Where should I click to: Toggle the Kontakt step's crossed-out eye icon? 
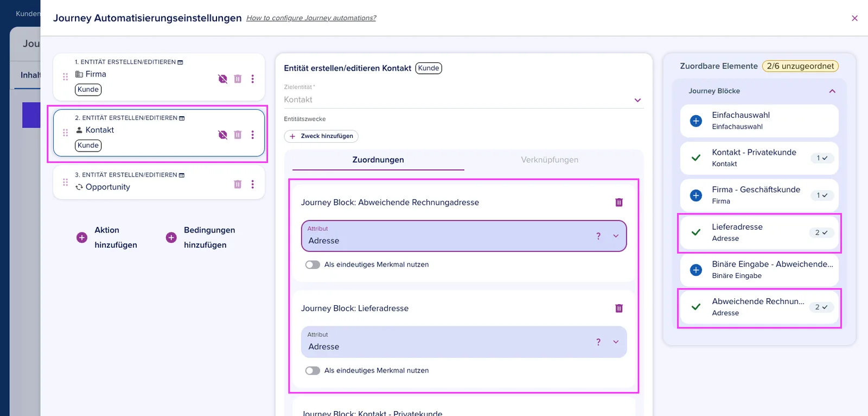point(223,135)
